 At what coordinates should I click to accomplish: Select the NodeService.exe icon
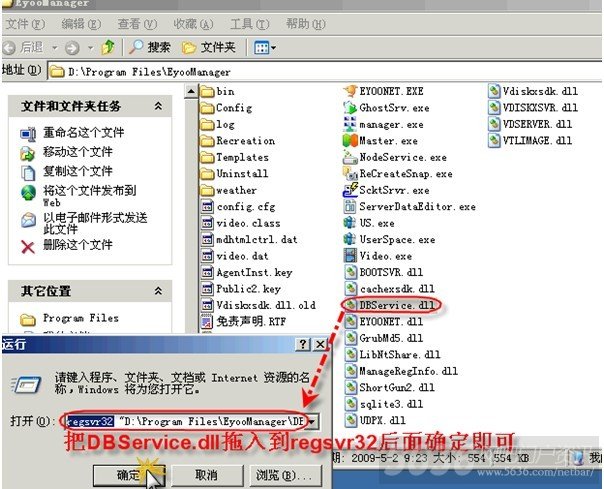click(x=350, y=158)
